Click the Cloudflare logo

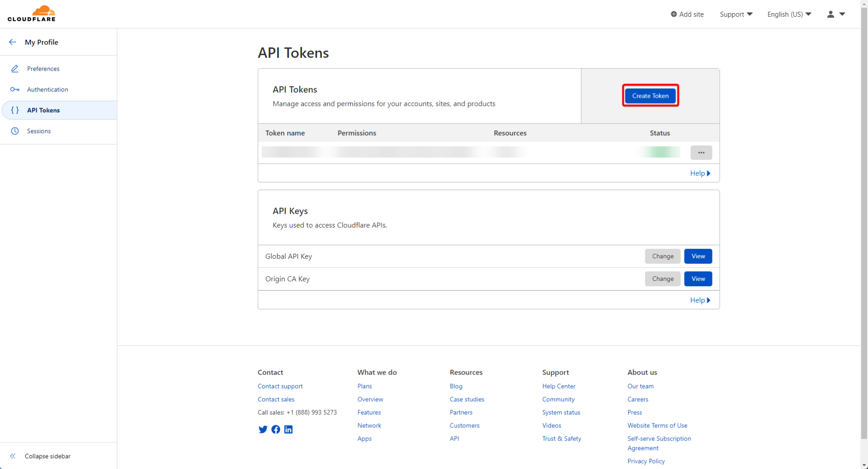[32, 14]
